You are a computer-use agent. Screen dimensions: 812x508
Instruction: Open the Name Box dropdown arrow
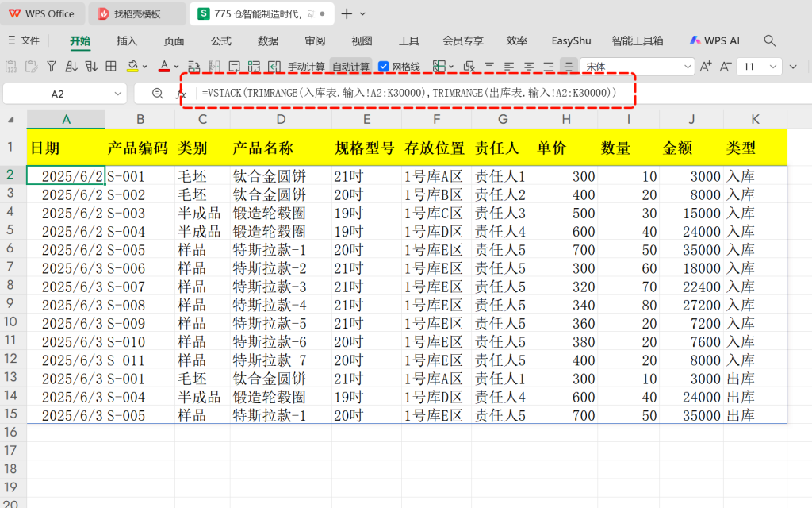(x=117, y=94)
